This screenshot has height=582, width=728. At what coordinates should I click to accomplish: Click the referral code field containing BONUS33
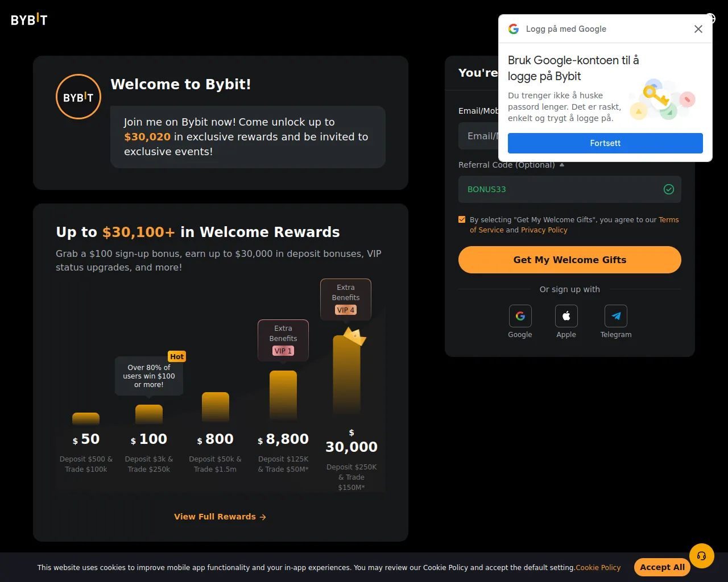pyautogui.click(x=569, y=189)
